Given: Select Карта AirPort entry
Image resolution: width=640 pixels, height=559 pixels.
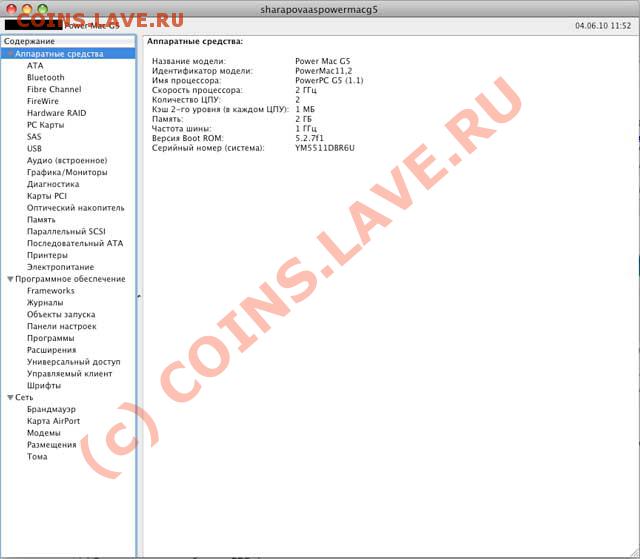Looking at the screenshot, I should pos(53,421).
